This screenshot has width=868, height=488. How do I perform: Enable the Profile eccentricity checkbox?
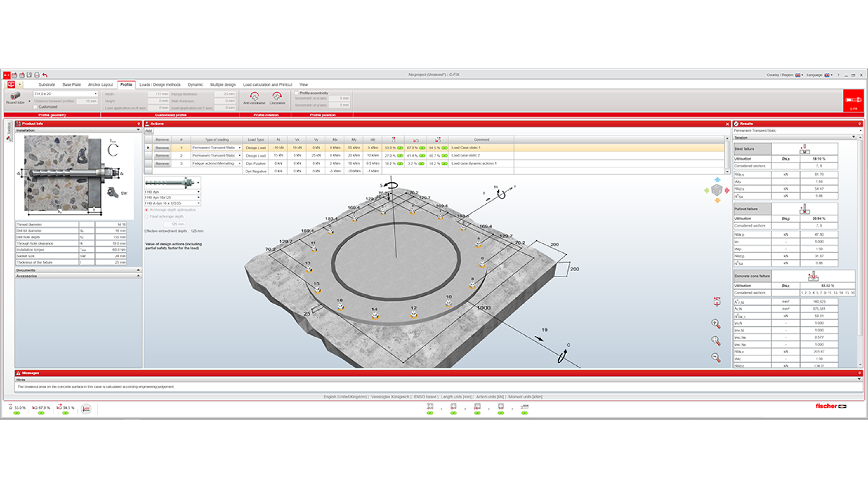point(296,93)
